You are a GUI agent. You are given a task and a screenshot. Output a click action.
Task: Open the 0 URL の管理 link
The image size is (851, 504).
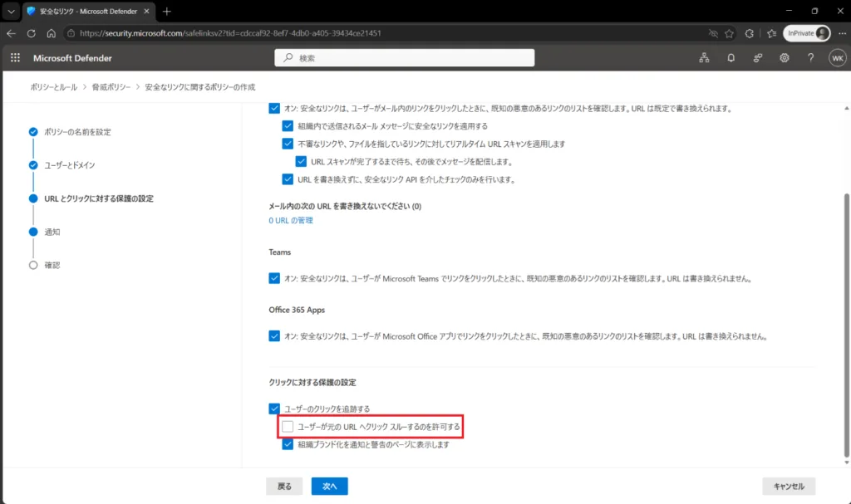tap(291, 220)
